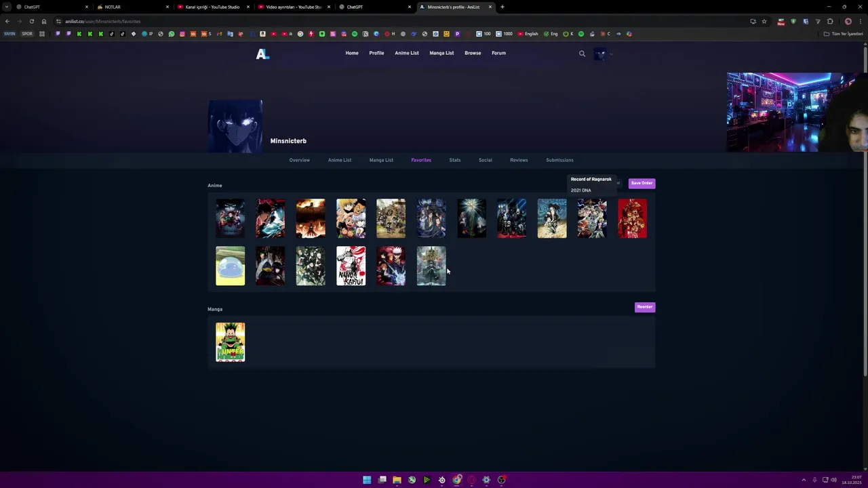
Task: Click the Chrome taskbar icon
Action: (457, 480)
